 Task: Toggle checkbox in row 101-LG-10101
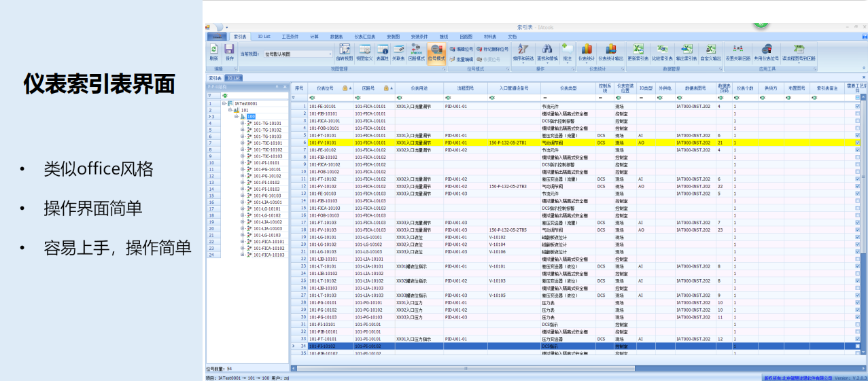(857, 237)
